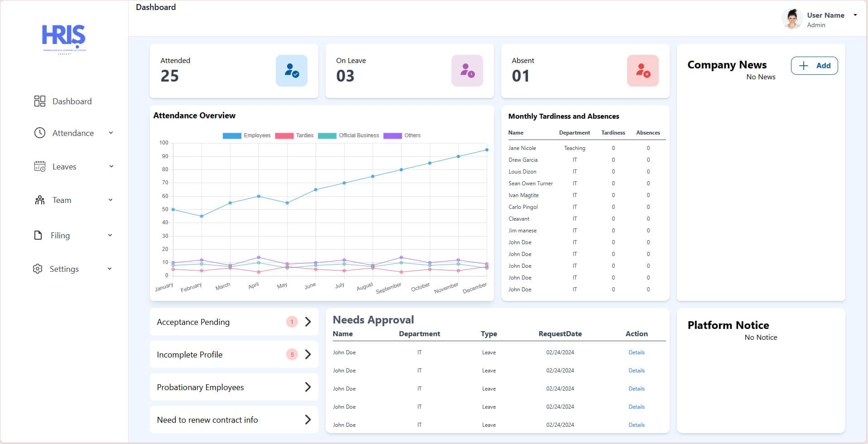The height and width of the screenshot is (444, 868).
Task: Click the Absent user-cross icon
Action: click(643, 71)
